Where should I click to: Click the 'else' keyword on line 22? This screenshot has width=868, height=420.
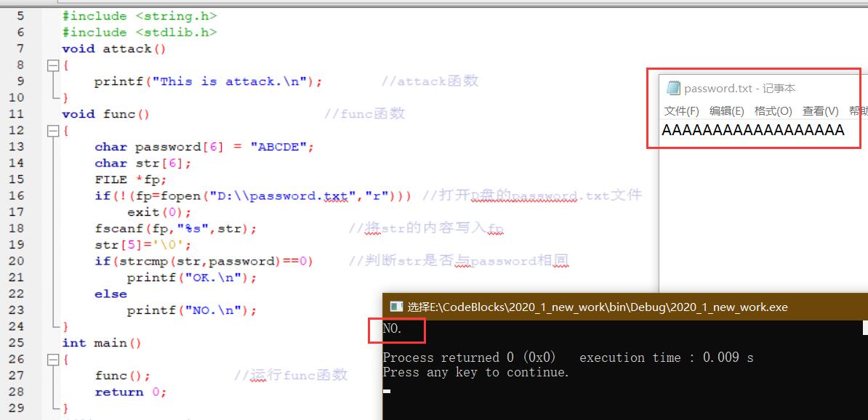click(110, 294)
